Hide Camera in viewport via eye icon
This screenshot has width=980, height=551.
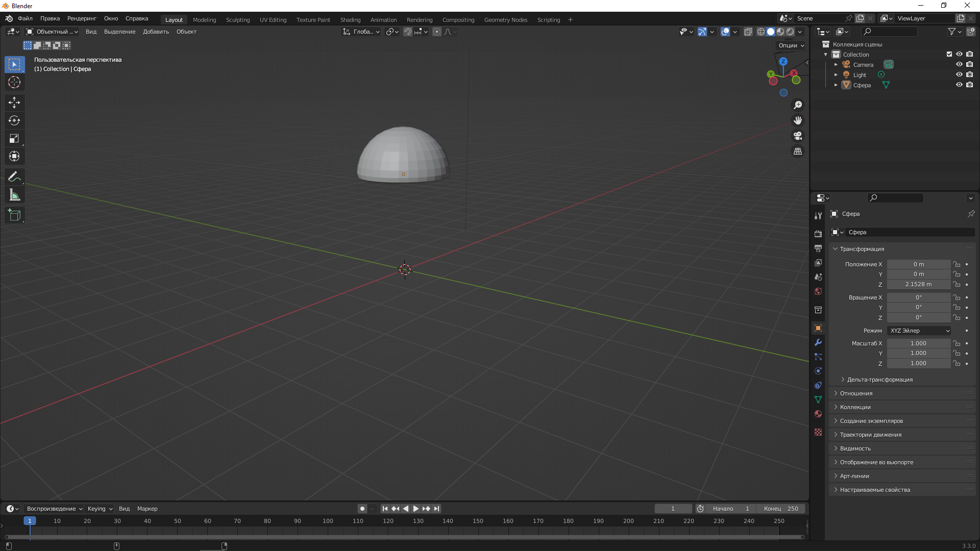pos(959,64)
